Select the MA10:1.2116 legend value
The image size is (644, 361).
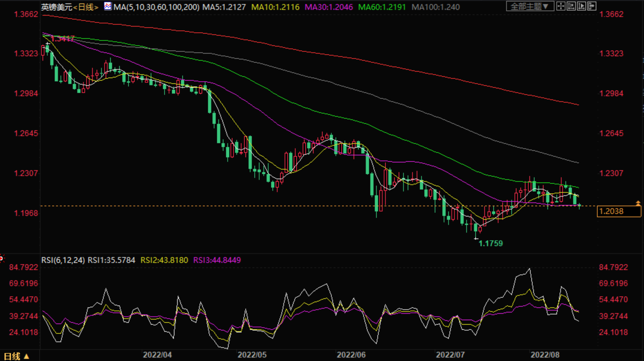pyautogui.click(x=275, y=7)
